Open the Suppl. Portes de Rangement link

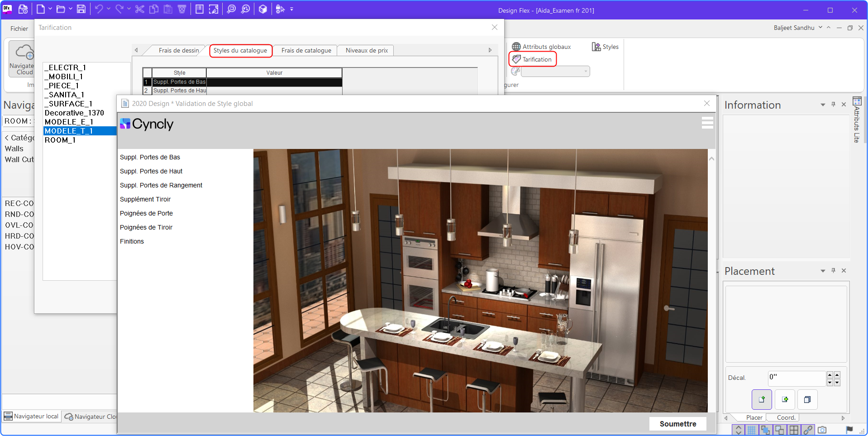tap(161, 185)
